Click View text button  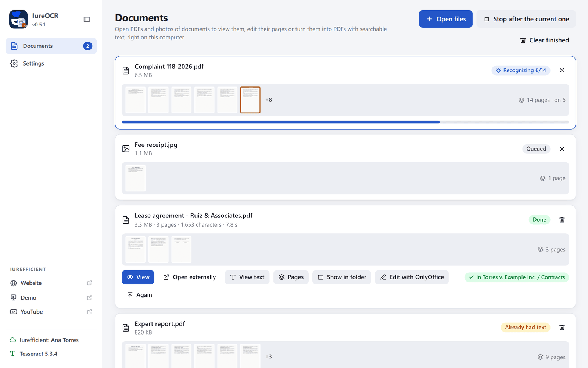(x=247, y=277)
